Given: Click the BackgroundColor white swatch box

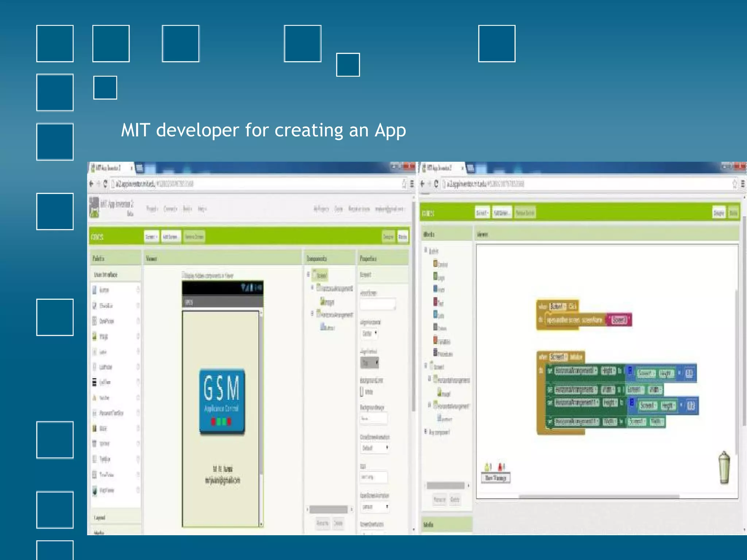Looking at the screenshot, I should [362, 392].
